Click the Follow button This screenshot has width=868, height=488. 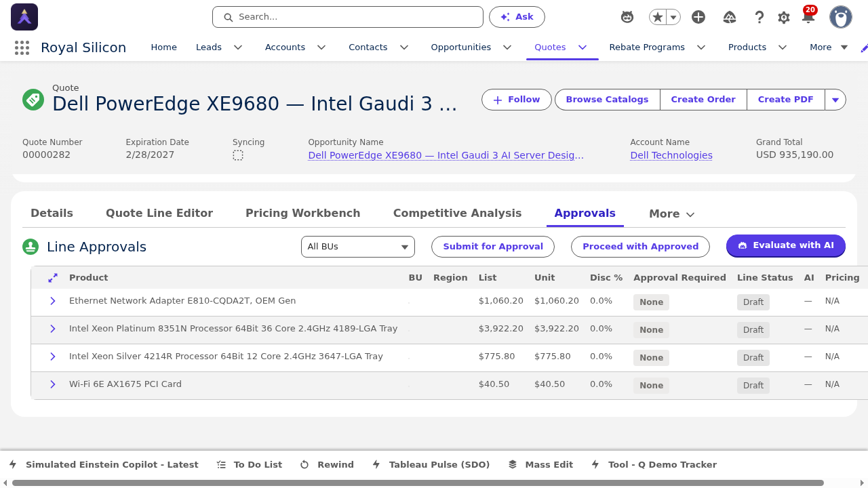pyautogui.click(x=517, y=100)
